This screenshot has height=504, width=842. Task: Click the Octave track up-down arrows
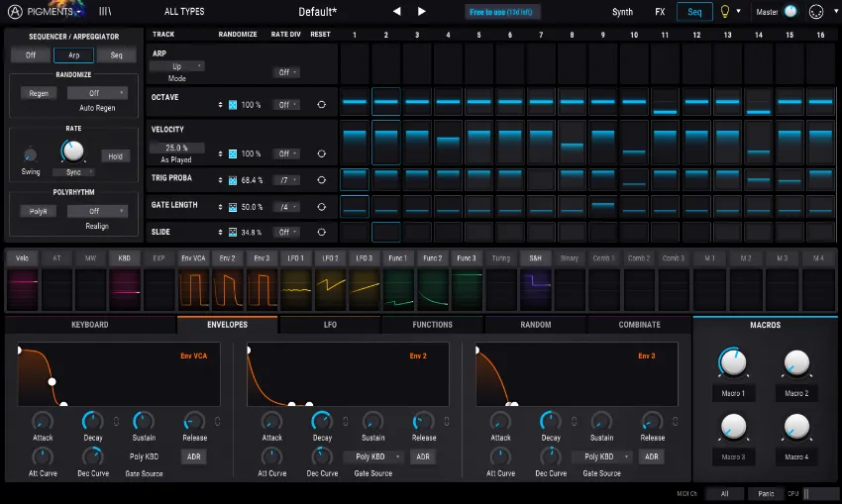click(220, 105)
